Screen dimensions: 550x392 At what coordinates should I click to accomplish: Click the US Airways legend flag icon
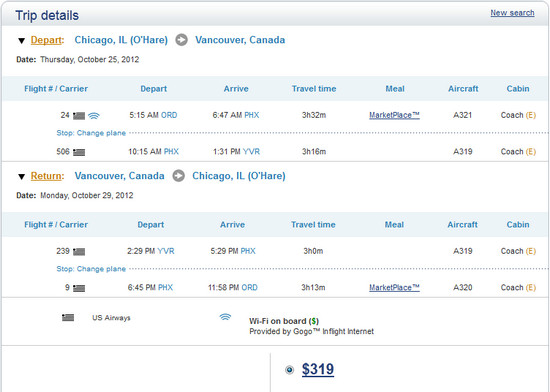(x=68, y=318)
